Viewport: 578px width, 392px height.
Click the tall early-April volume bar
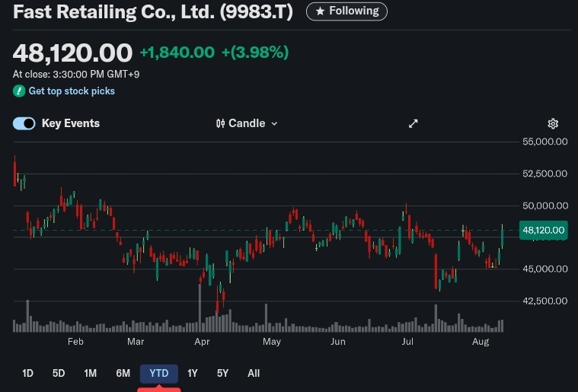(200, 308)
